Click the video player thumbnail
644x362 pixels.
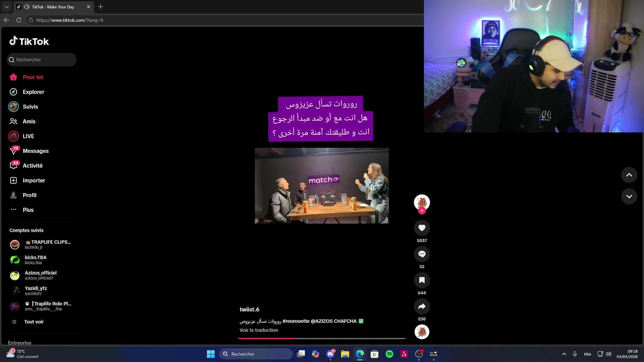321,186
